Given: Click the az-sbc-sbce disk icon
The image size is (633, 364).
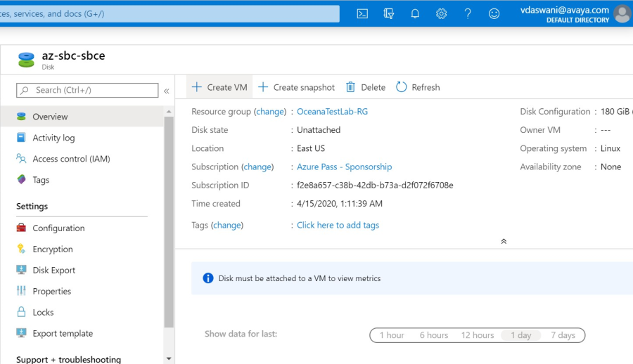Looking at the screenshot, I should (26, 60).
